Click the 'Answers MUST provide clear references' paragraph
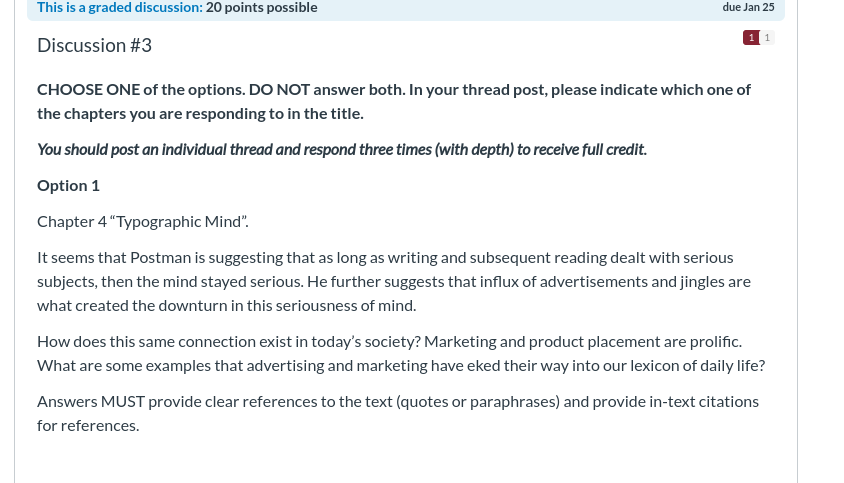Screen dimensions: 844x483 [x=398, y=414]
